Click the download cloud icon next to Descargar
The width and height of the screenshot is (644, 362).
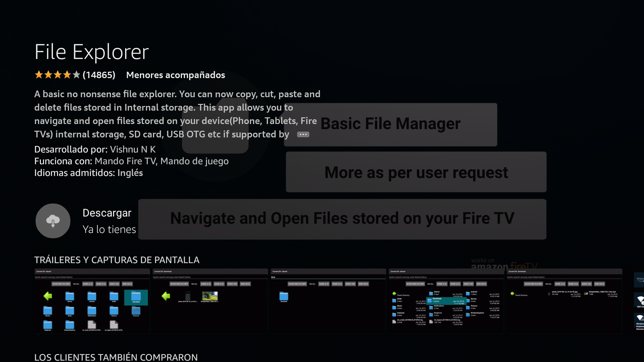coord(53,221)
